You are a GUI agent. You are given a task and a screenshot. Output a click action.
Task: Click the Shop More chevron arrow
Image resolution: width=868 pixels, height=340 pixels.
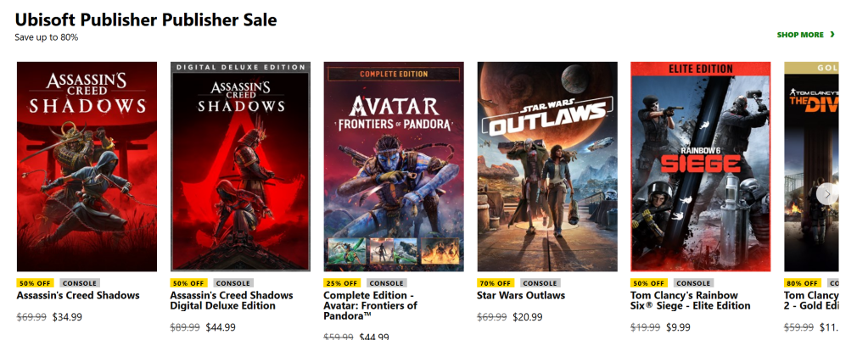click(832, 35)
